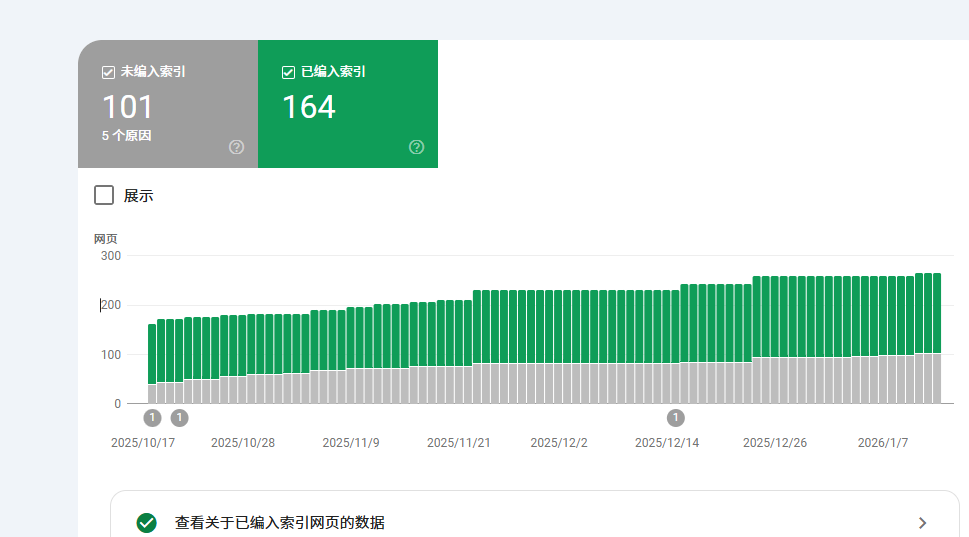Enable the 展示 checkbox
The image size is (969, 537).
click(104, 195)
